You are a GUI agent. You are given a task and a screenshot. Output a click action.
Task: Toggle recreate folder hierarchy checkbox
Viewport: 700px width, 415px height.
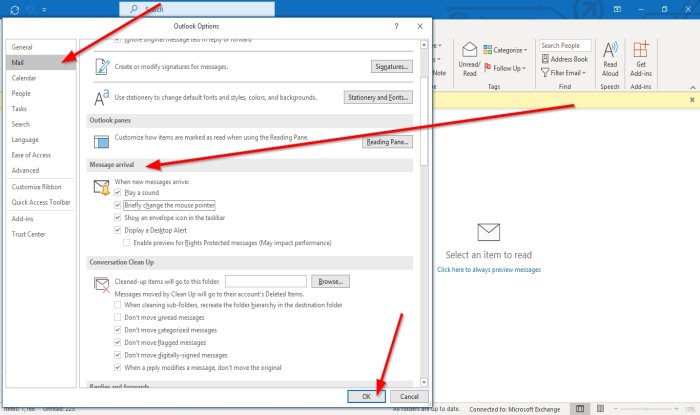(x=117, y=305)
